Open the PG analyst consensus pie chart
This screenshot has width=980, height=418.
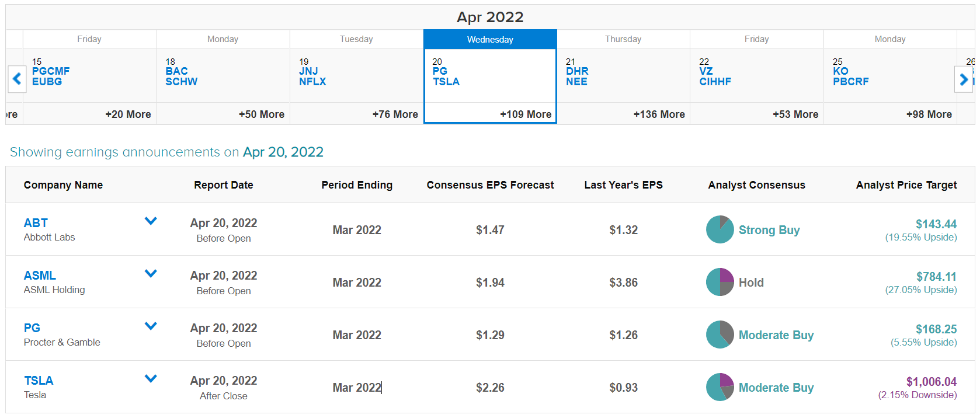720,335
